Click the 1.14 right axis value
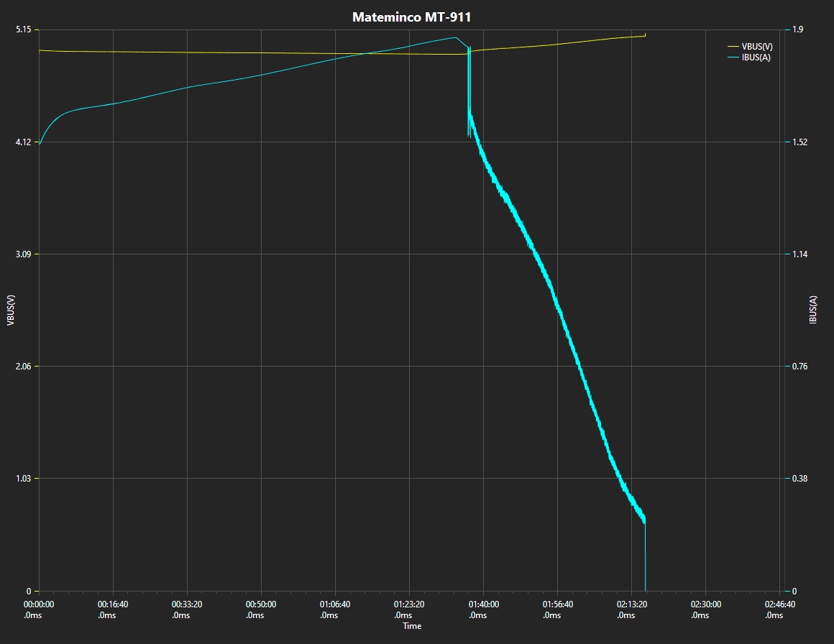This screenshot has width=834, height=644. pyautogui.click(x=799, y=254)
